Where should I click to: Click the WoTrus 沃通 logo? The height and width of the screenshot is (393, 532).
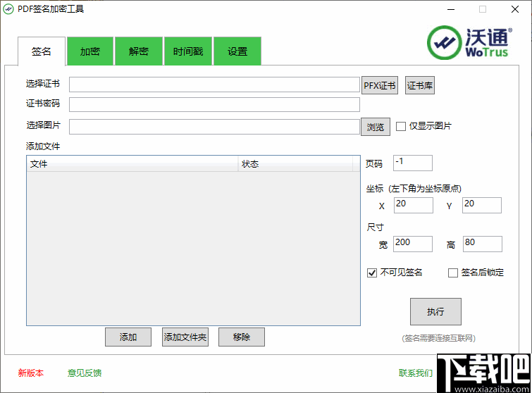[469, 43]
